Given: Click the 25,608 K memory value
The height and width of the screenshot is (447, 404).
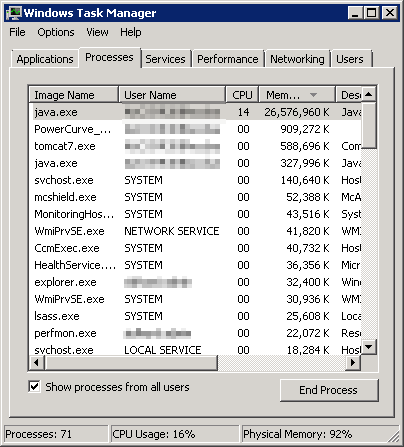Looking at the screenshot, I should click(x=308, y=316).
